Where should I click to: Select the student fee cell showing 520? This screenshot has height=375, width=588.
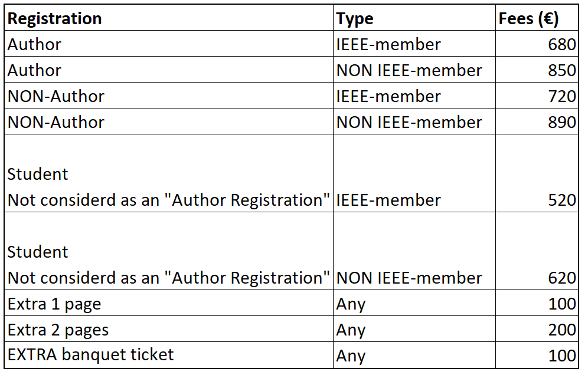point(537,173)
